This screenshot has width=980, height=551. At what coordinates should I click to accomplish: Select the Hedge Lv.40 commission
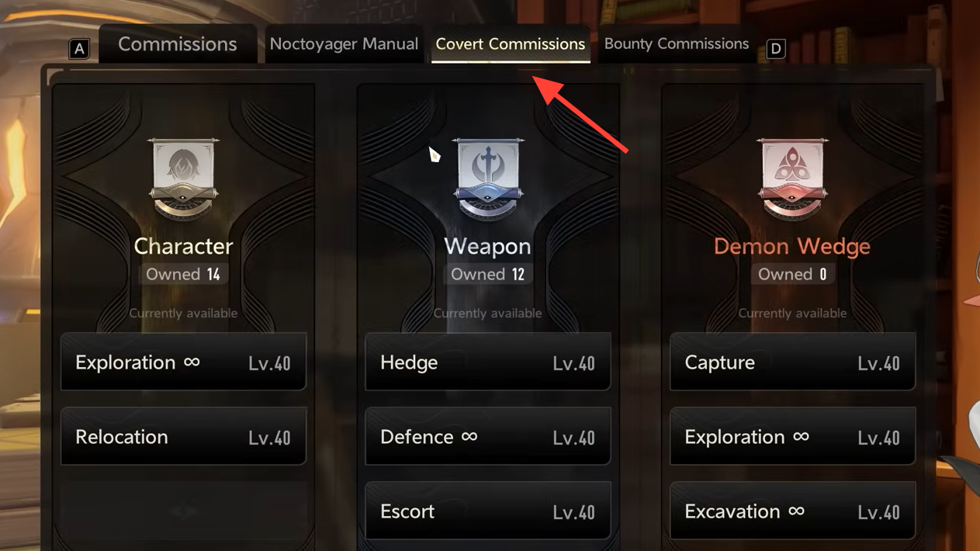click(x=488, y=362)
